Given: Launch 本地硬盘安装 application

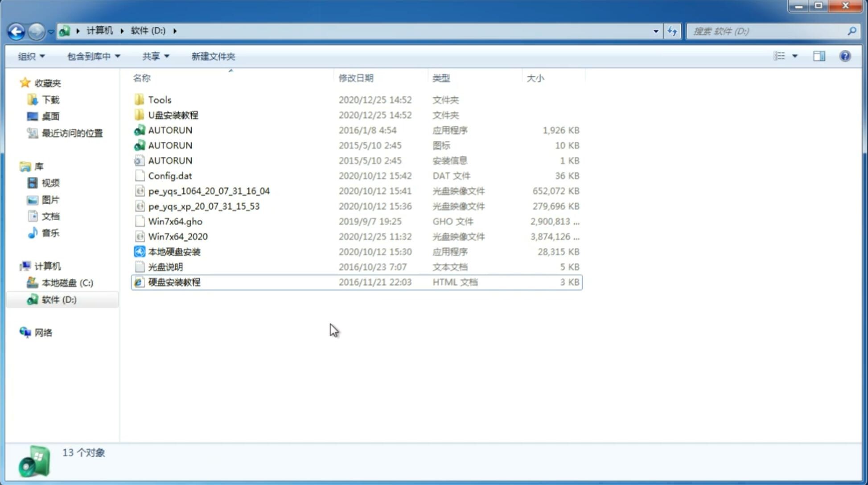Looking at the screenshot, I should [x=174, y=251].
